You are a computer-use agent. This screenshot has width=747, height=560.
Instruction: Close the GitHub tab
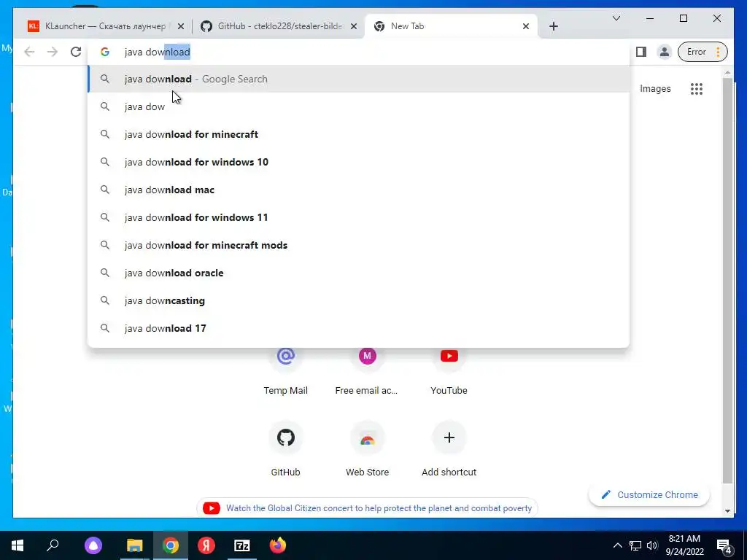[x=354, y=26]
